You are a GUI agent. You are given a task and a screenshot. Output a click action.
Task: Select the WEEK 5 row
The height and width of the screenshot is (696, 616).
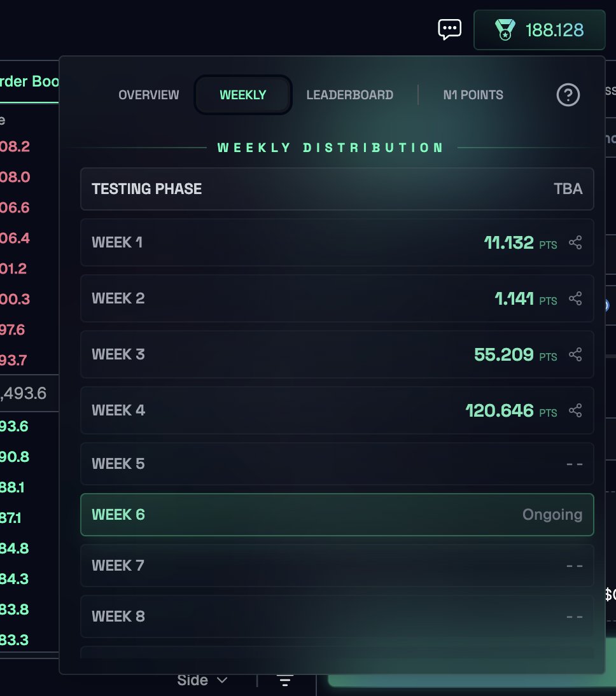tap(337, 464)
